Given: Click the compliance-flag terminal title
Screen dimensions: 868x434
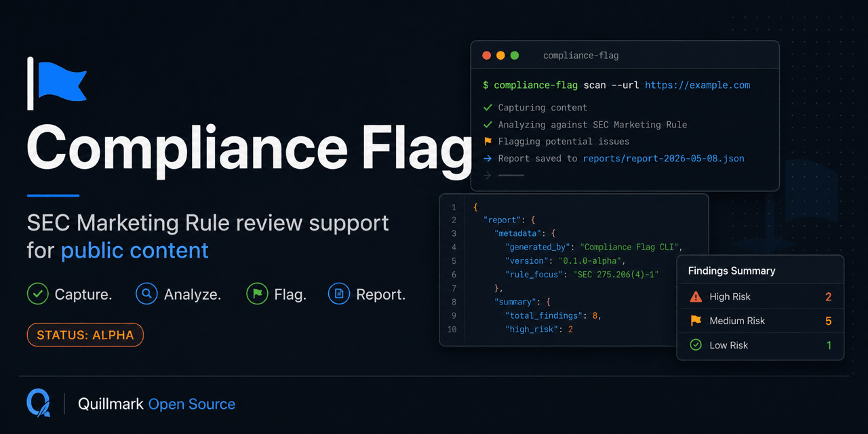Looking at the screenshot, I should 580,56.
